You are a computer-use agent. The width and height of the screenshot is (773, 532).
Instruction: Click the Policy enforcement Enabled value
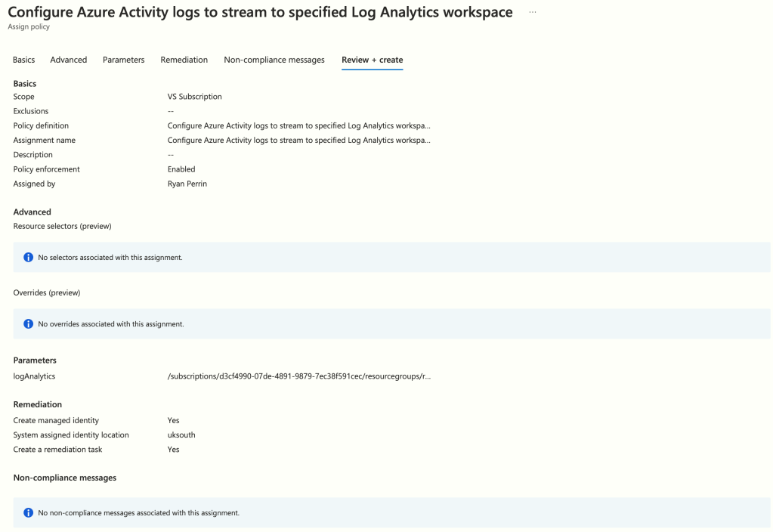tap(181, 169)
